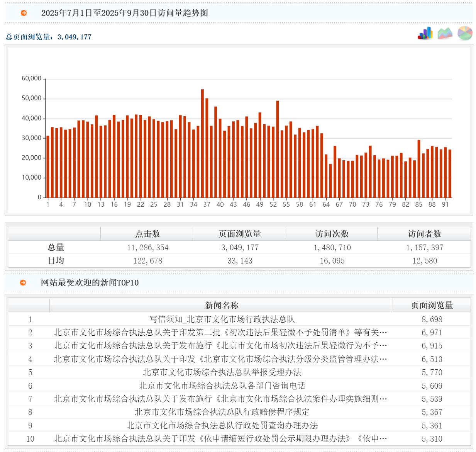Switch to the area chart view icon
476x452 pixels.
pyautogui.click(x=445, y=33)
